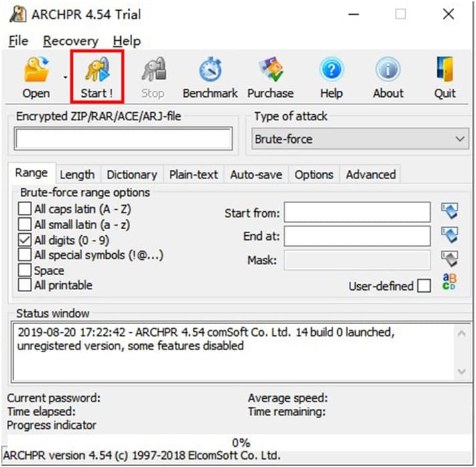Click the End at input field
The width and height of the screenshot is (476, 467).
click(357, 236)
